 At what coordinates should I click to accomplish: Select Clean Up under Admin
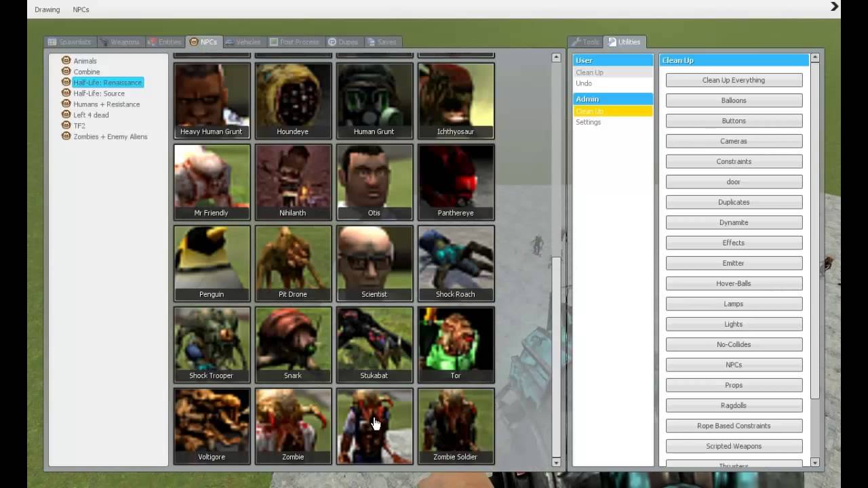613,111
